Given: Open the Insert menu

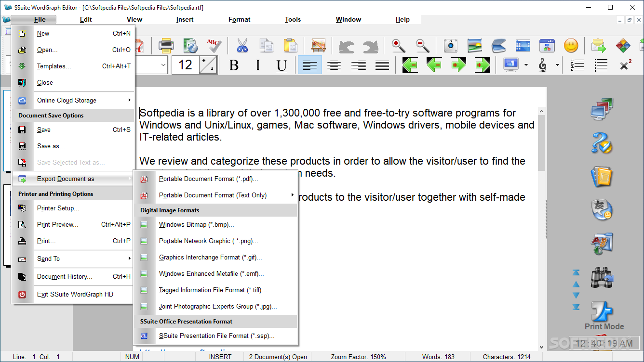Looking at the screenshot, I should (x=185, y=19).
